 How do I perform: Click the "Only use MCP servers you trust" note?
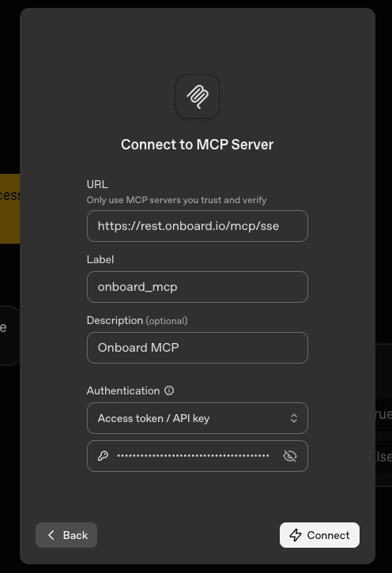176,200
